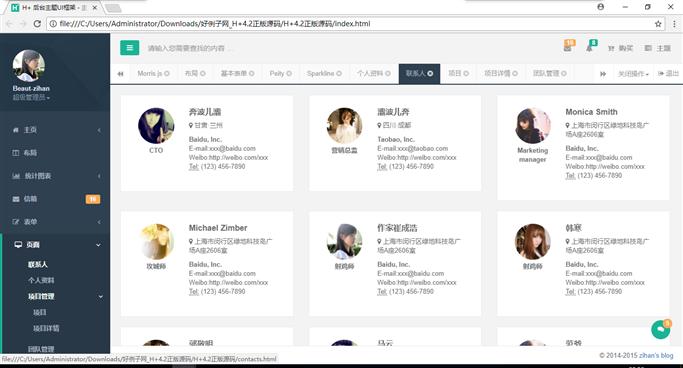Click the 作家崔成浩 contact avatar
Viewport: 683px width, 368px height.
click(x=344, y=242)
